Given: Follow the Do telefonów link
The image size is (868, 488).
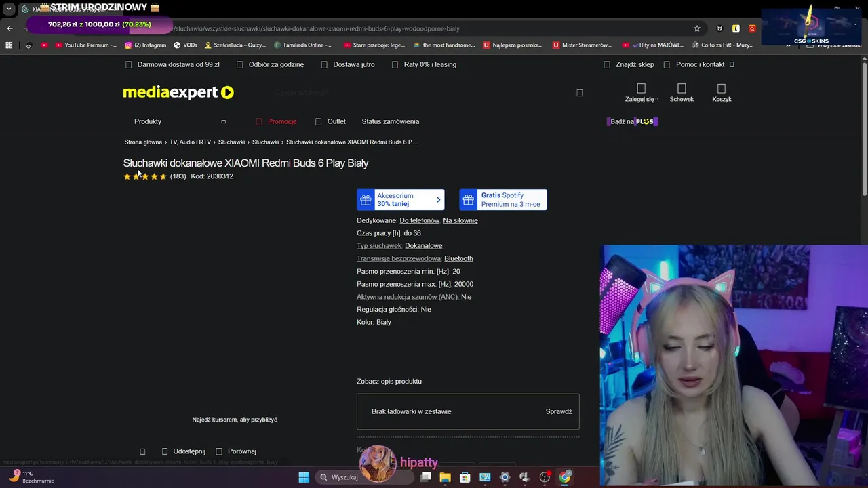Looking at the screenshot, I should tap(420, 220).
